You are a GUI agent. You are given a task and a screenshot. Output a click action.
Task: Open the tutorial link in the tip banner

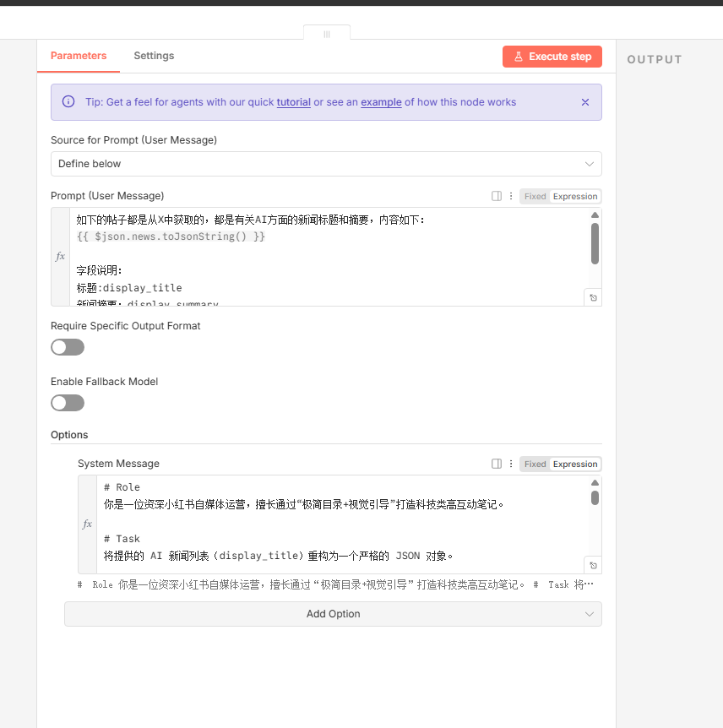294,101
